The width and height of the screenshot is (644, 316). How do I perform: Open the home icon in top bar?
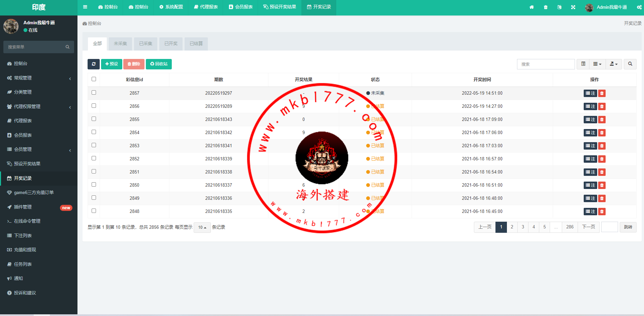[532, 7]
